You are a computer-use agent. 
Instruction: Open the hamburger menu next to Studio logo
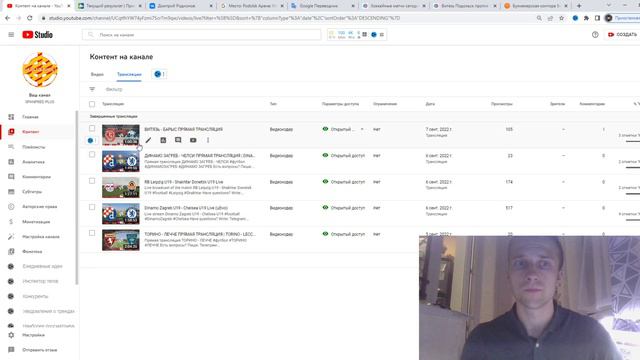pyautogui.click(x=11, y=35)
